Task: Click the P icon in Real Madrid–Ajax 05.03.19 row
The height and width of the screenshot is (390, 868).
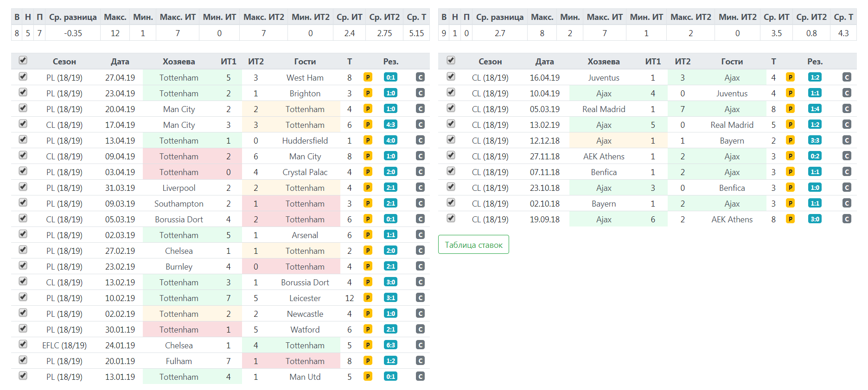Action: [791, 109]
